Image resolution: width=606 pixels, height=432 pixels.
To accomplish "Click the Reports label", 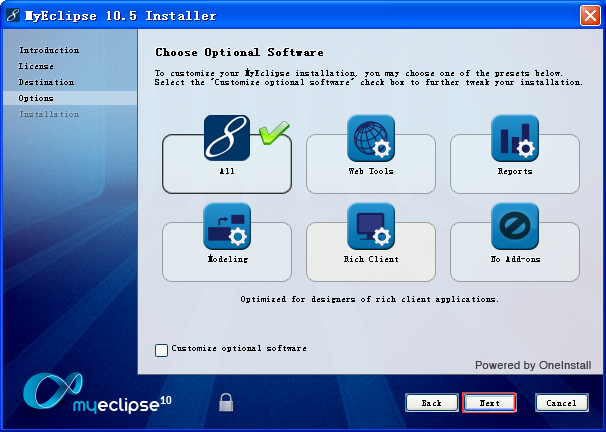I will click(x=515, y=171).
